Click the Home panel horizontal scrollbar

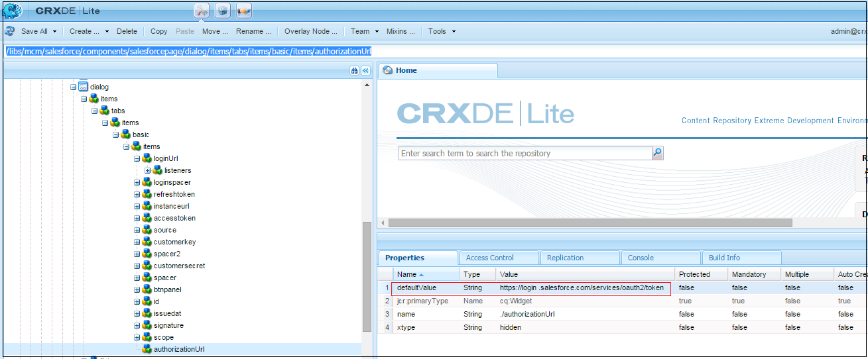(x=590, y=223)
